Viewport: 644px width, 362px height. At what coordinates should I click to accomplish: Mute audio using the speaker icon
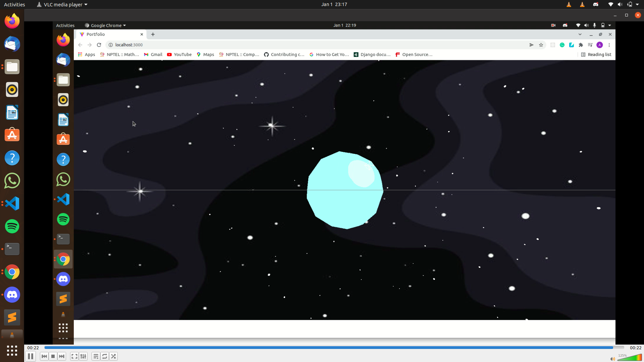pos(612,359)
